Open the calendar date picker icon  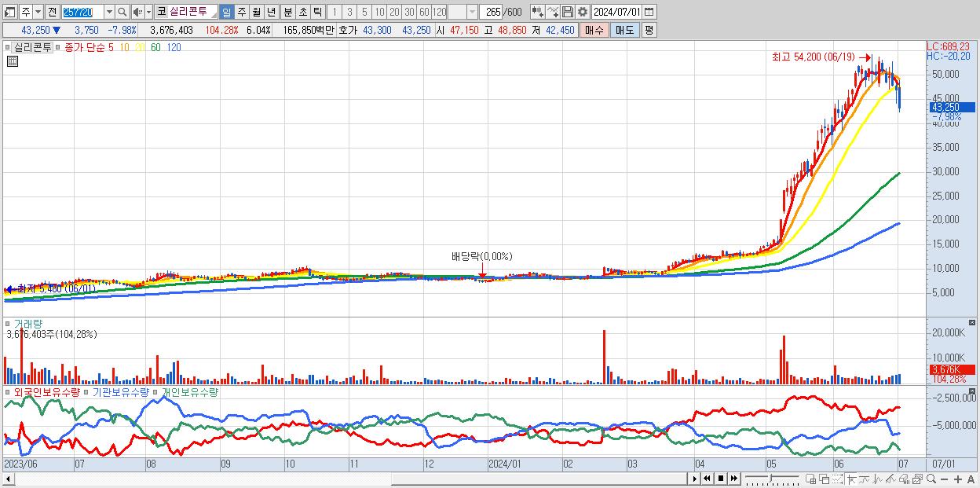point(649,12)
